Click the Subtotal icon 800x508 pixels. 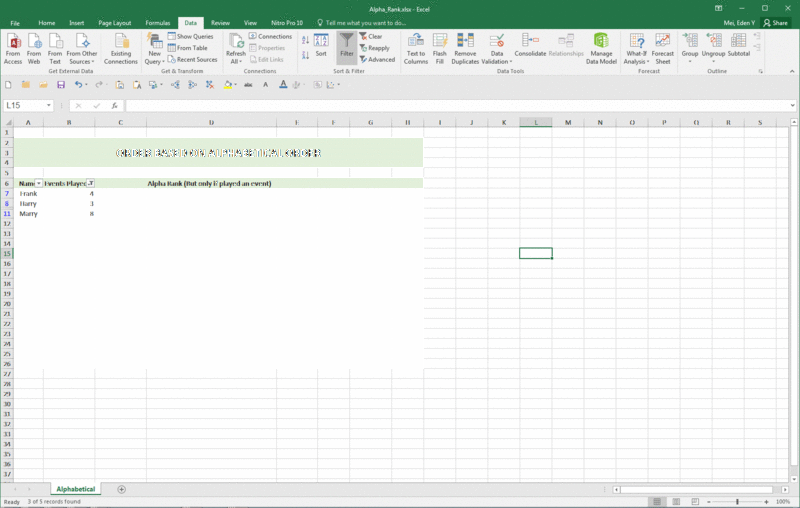(738, 45)
